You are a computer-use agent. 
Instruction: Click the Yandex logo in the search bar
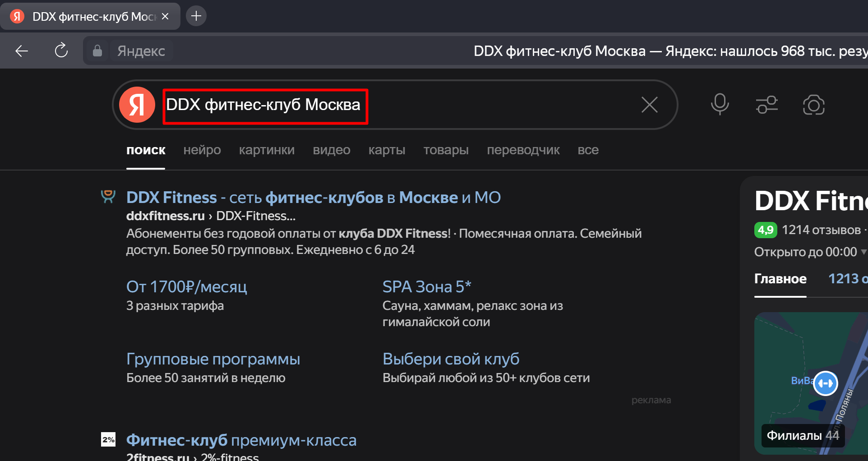137,105
